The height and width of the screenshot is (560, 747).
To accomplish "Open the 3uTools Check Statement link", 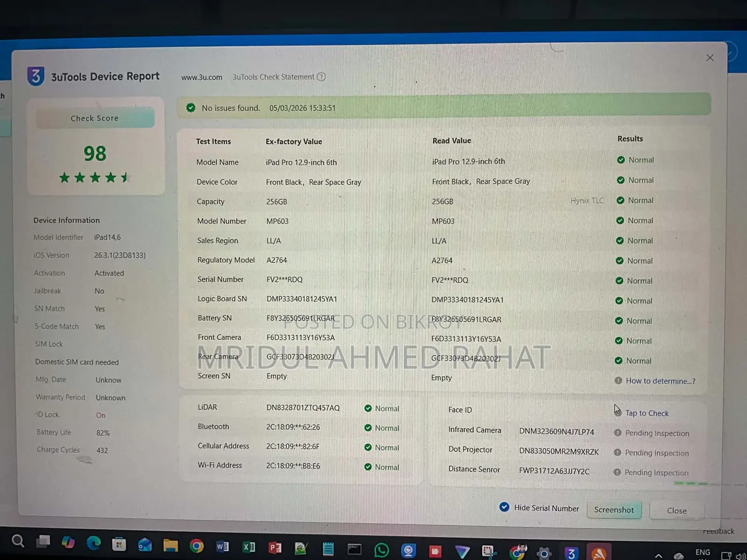I will click(x=274, y=77).
